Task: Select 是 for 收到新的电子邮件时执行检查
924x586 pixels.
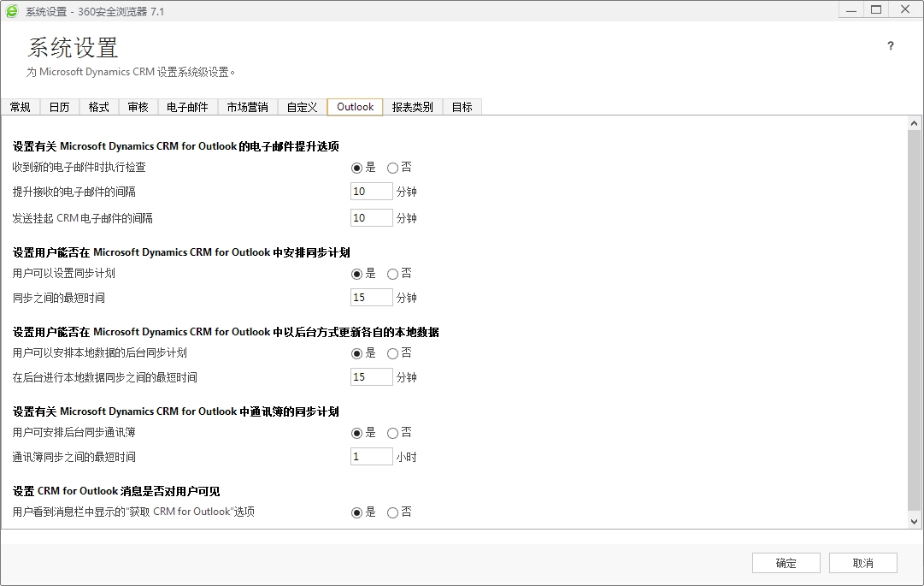Action: 356,168
